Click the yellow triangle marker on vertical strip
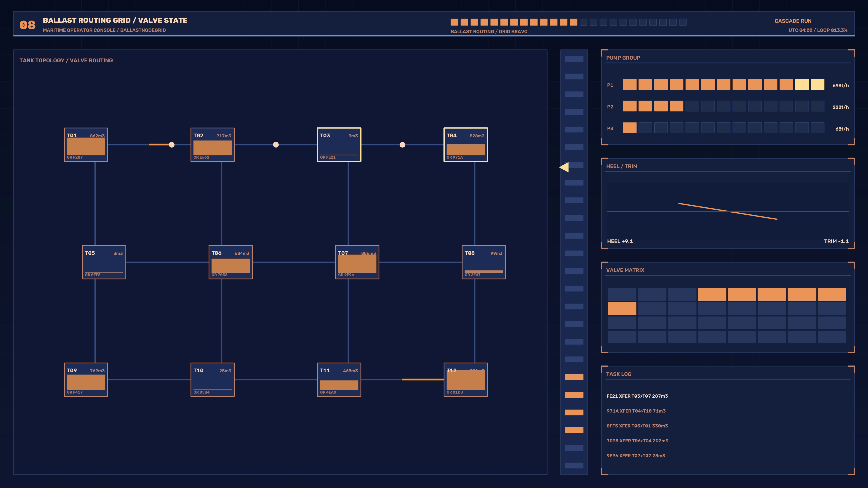Viewport: 868px width, 488px height. click(x=564, y=167)
